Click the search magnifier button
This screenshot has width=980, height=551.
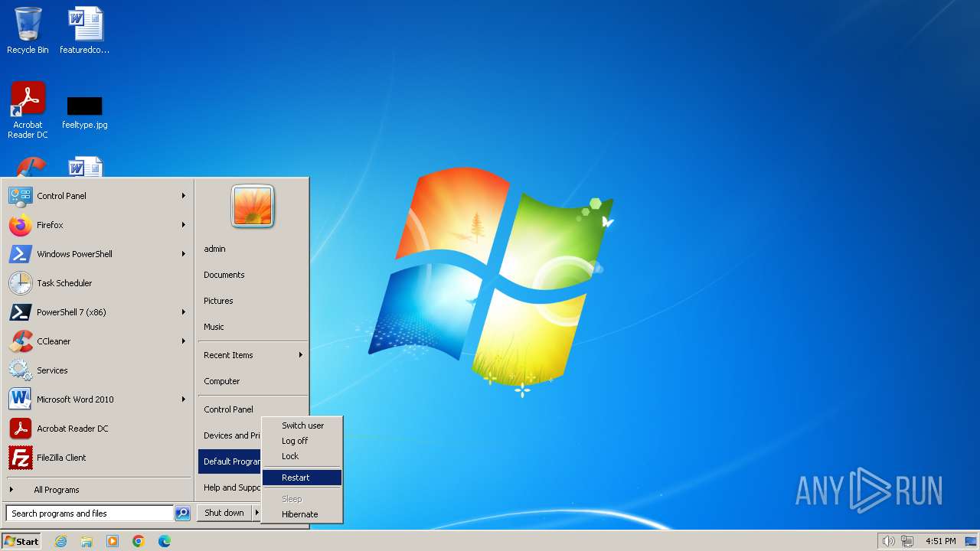(x=182, y=514)
